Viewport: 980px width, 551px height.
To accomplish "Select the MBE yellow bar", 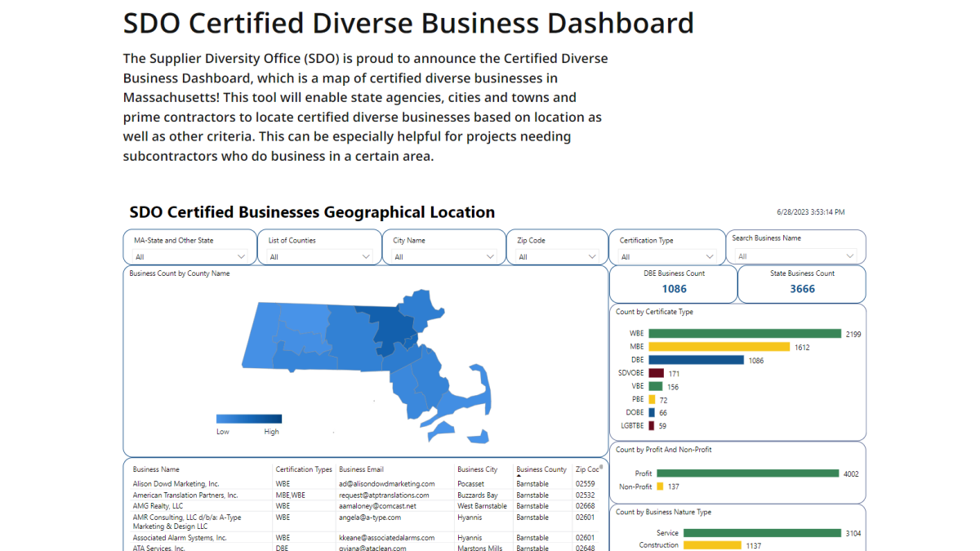I will (719, 347).
